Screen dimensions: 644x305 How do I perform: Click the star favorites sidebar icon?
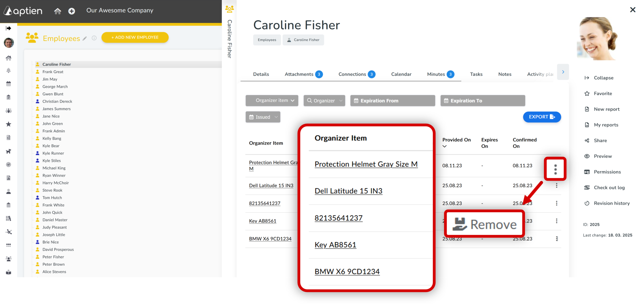pos(9,124)
